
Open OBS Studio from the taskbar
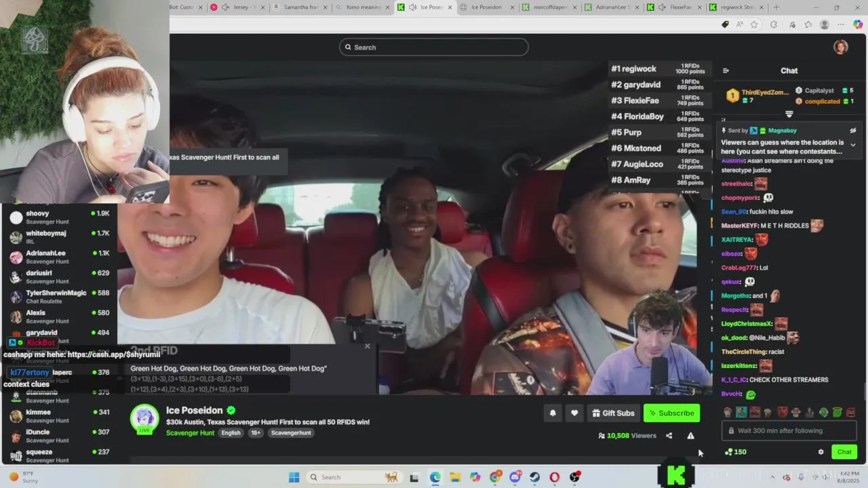coord(575,477)
